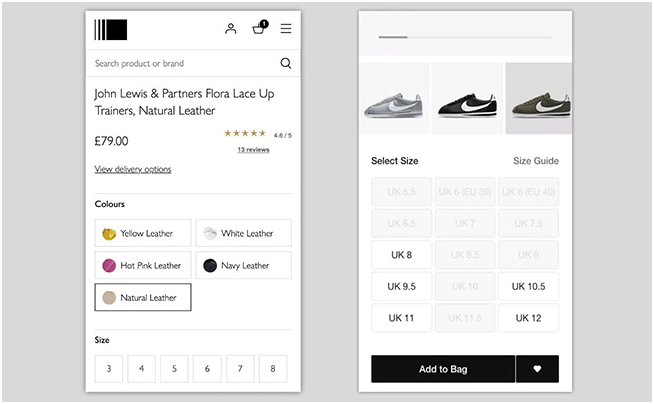Pick the black Nike trainer thumbnail
The image size is (654, 404).
(x=467, y=98)
